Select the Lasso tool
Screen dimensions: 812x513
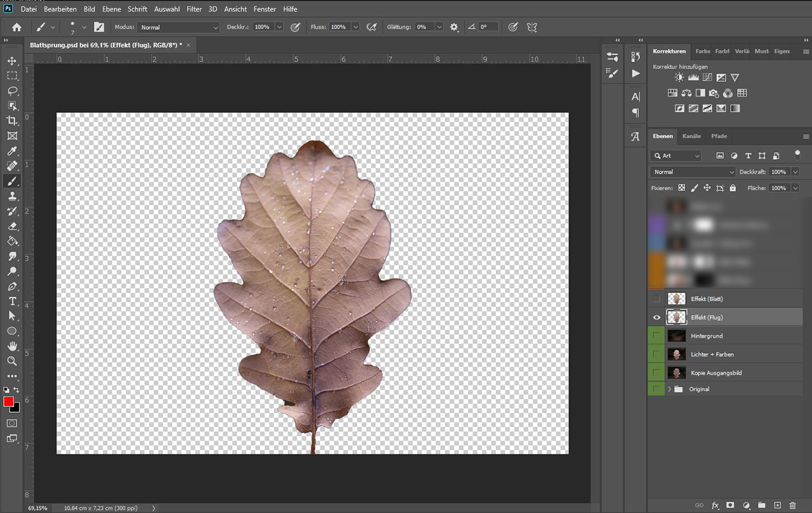[12, 91]
